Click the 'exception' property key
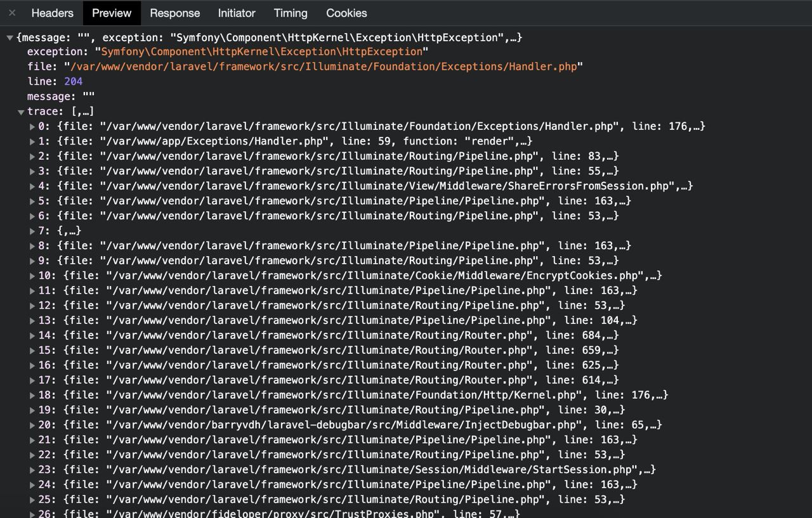This screenshot has height=518, width=812. coord(55,52)
